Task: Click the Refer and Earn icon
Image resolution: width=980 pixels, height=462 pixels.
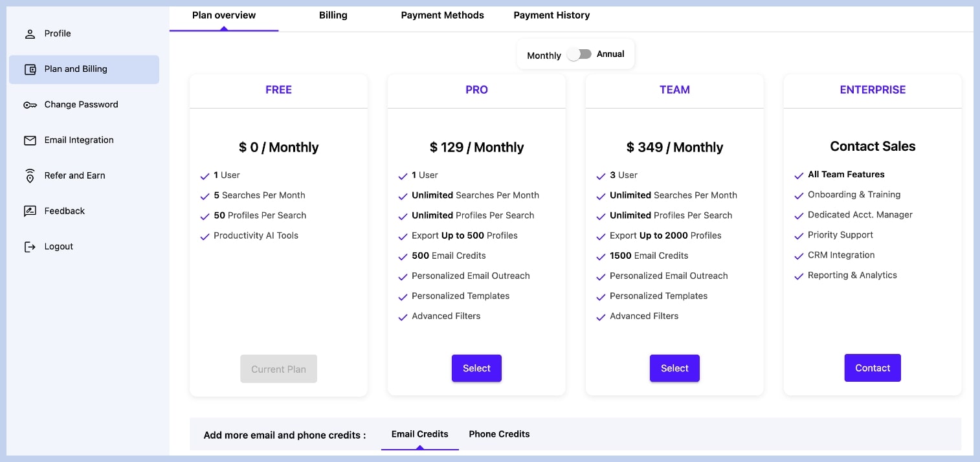Action: 30,176
